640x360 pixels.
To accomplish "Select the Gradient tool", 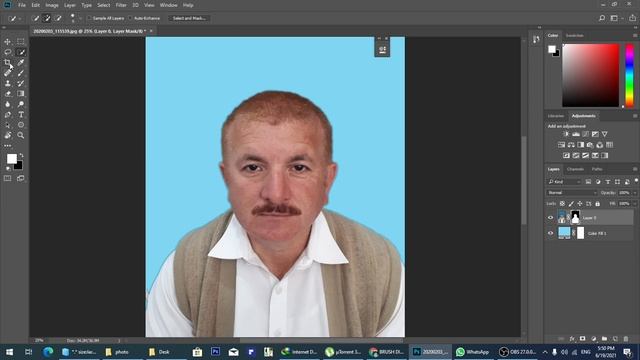I will coord(20,93).
